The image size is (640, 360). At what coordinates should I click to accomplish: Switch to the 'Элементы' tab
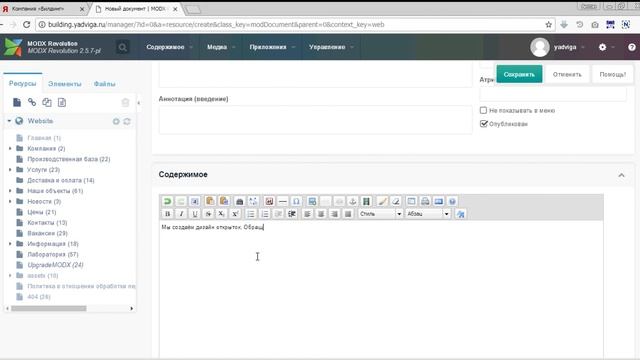65,84
